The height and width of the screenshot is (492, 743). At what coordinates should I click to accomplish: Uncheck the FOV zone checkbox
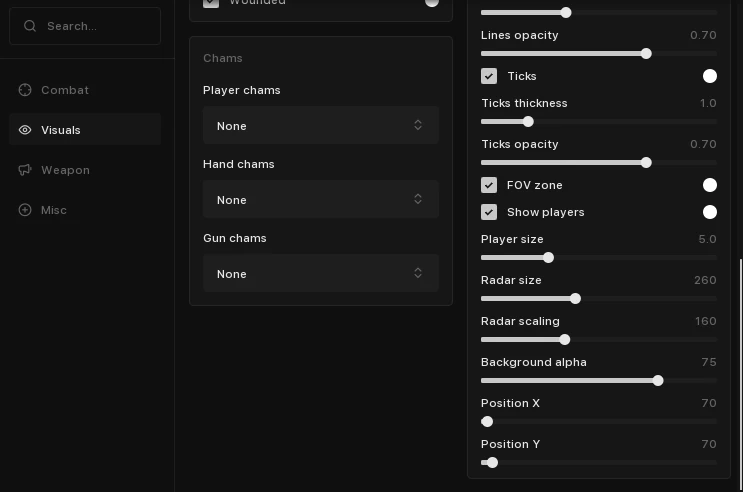point(489,185)
